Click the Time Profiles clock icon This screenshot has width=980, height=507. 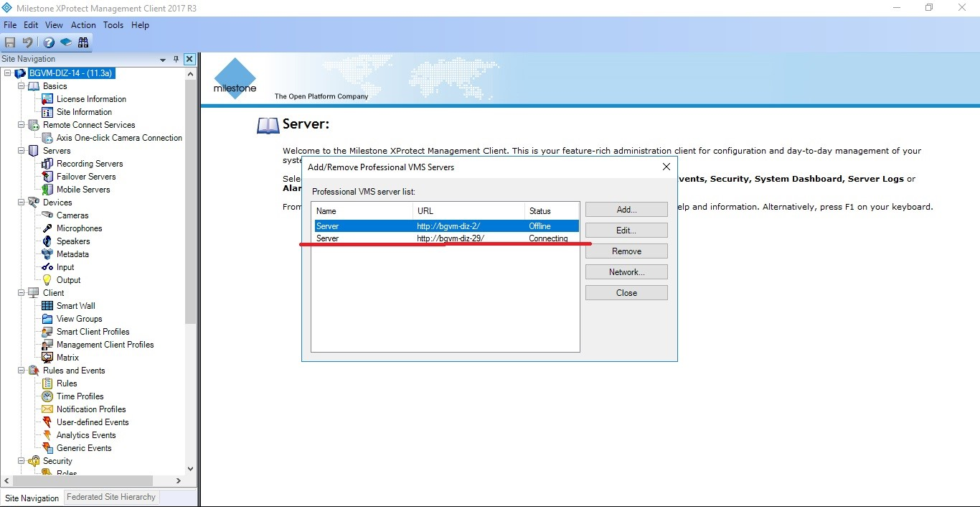click(x=47, y=396)
